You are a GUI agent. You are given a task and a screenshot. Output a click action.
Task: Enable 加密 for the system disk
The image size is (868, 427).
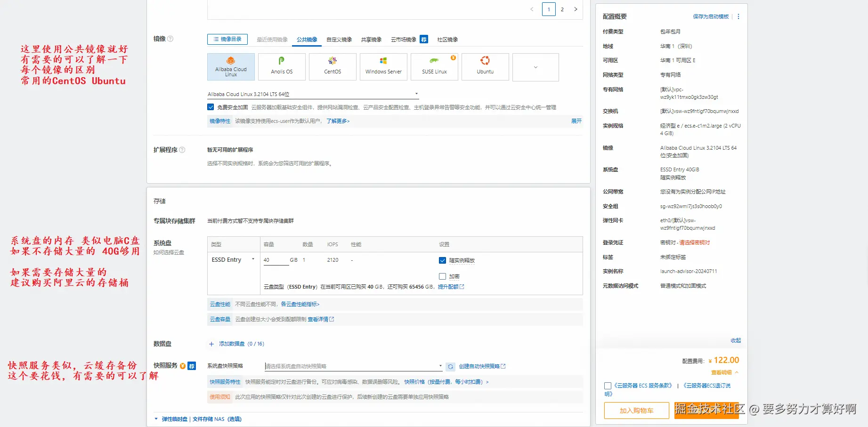(442, 276)
